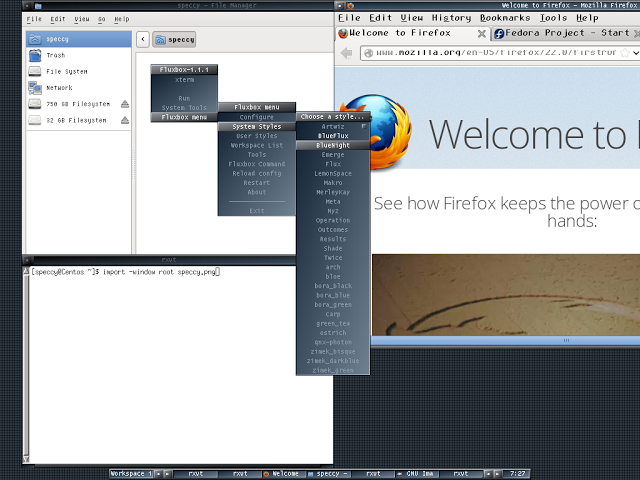Select the BlueNight style
The width and height of the screenshot is (640, 480).
tap(333, 145)
